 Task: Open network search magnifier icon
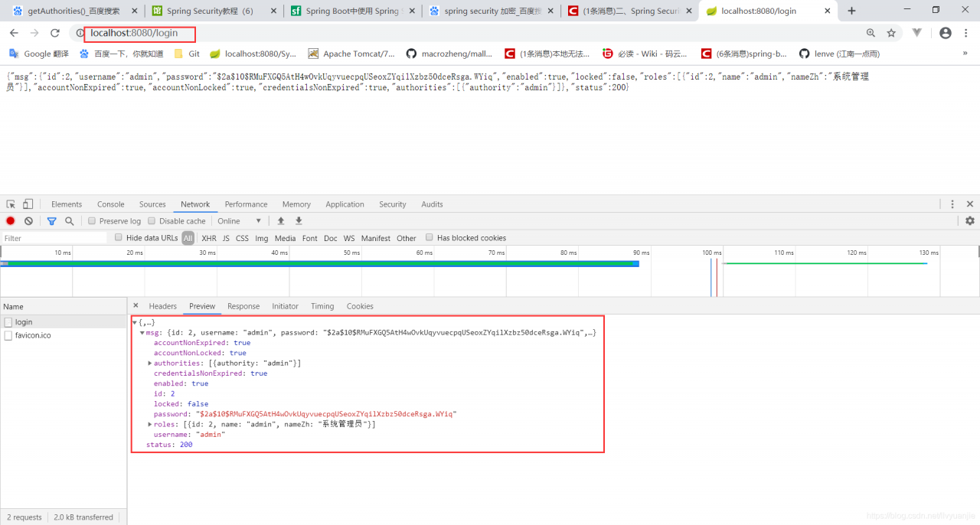pyautogui.click(x=69, y=221)
